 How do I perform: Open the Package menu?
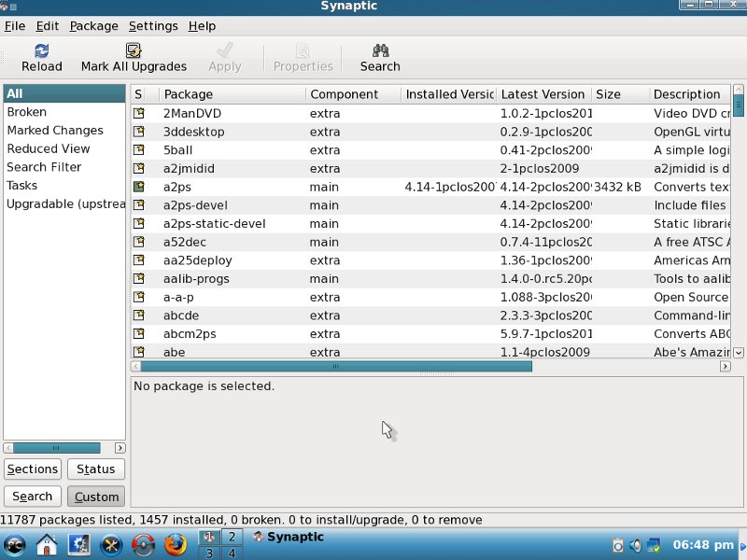pyautogui.click(x=93, y=26)
